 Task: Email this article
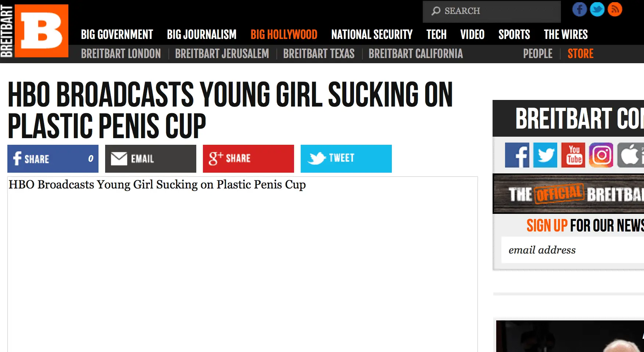151,159
